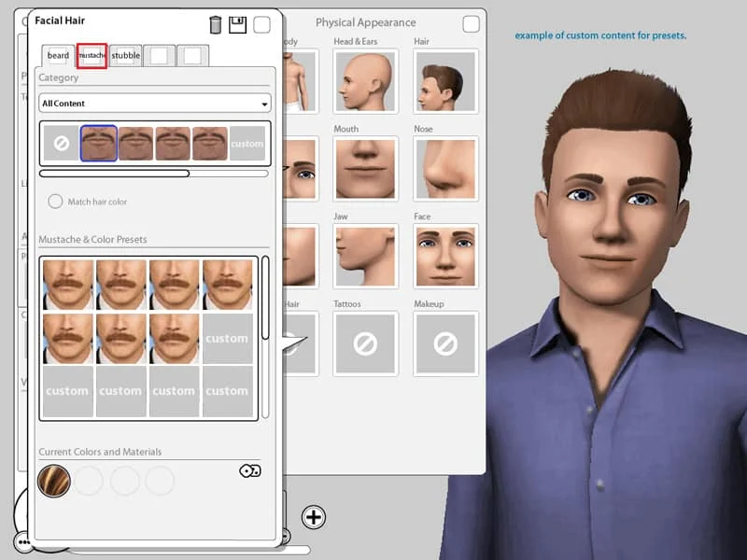Screen dimensions: 747x560
Task: Enable Match hair color option
Action: pos(55,202)
